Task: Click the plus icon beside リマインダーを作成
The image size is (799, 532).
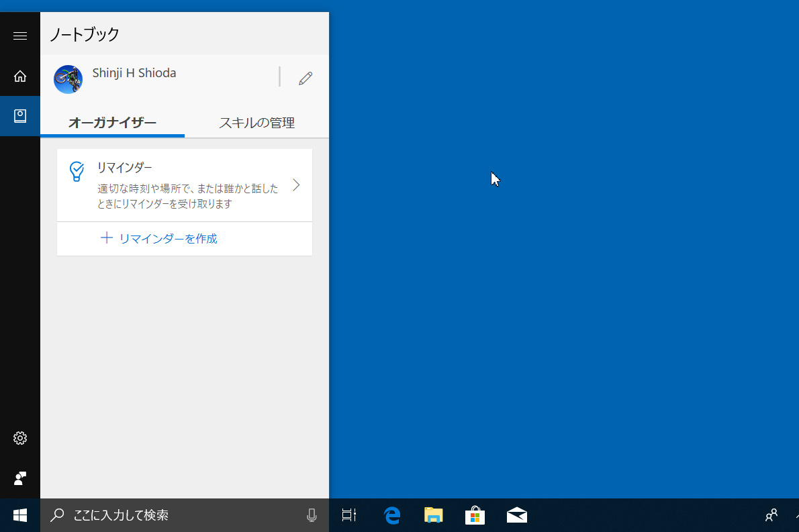Action: (x=107, y=237)
